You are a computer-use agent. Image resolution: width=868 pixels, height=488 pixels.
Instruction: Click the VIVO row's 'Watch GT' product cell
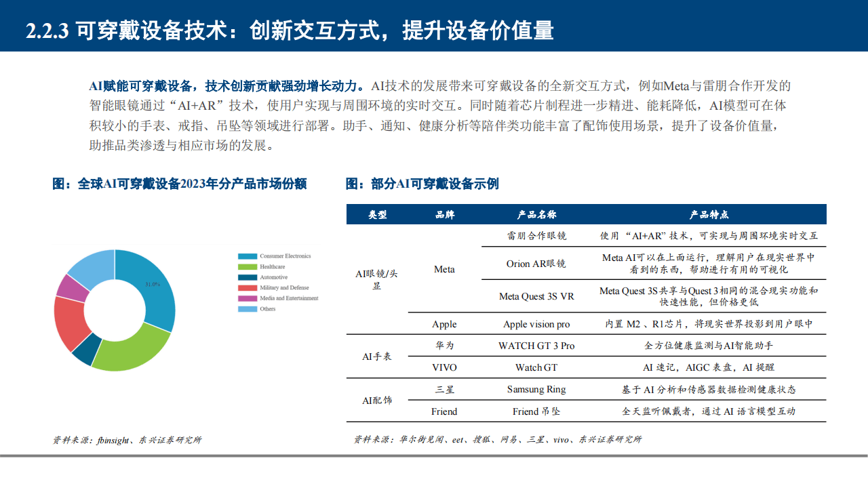pos(537,367)
